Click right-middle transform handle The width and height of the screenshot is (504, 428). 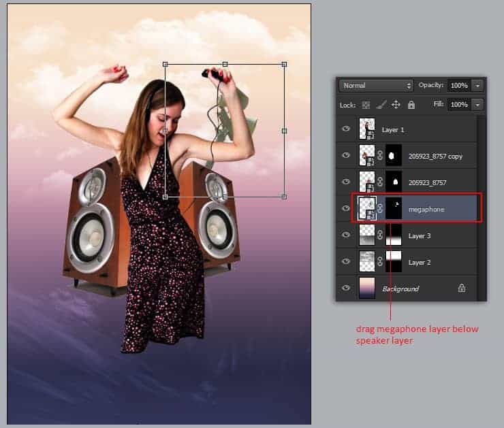pyautogui.click(x=284, y=131)
